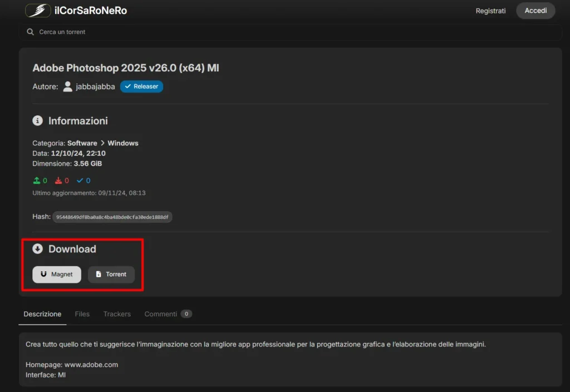This screenshot has width=570, height=392.
Task: Go to ilCorSaRoNeRo home link
Action: (x=91, y=11)
